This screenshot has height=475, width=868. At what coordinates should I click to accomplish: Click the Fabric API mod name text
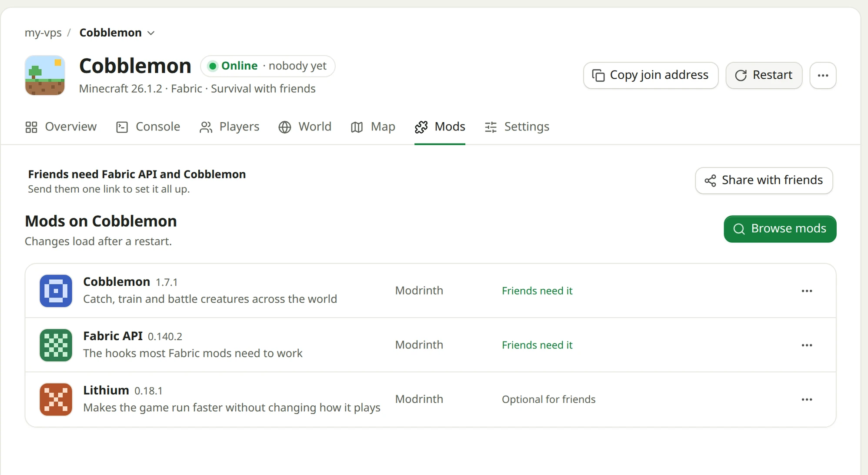pyautogui.click(x=113, y=336)
